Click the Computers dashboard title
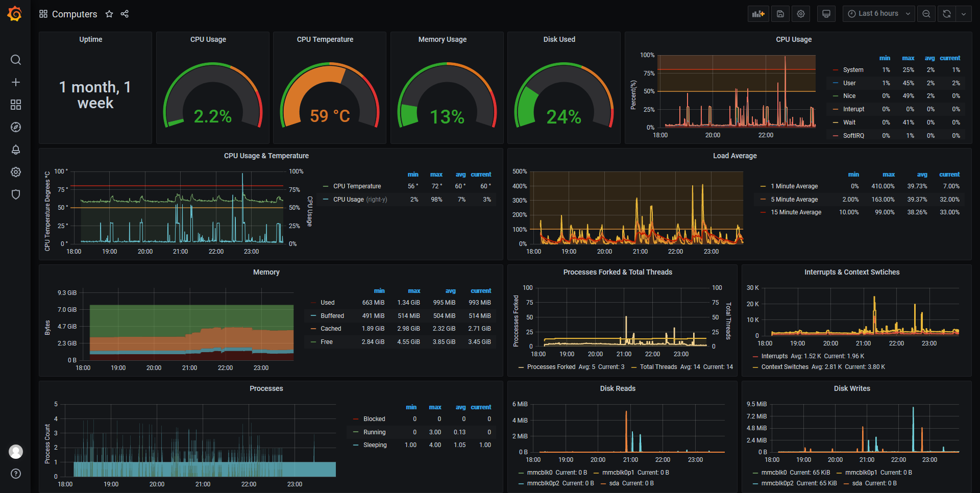980x493 pixels. pos(75,14)
